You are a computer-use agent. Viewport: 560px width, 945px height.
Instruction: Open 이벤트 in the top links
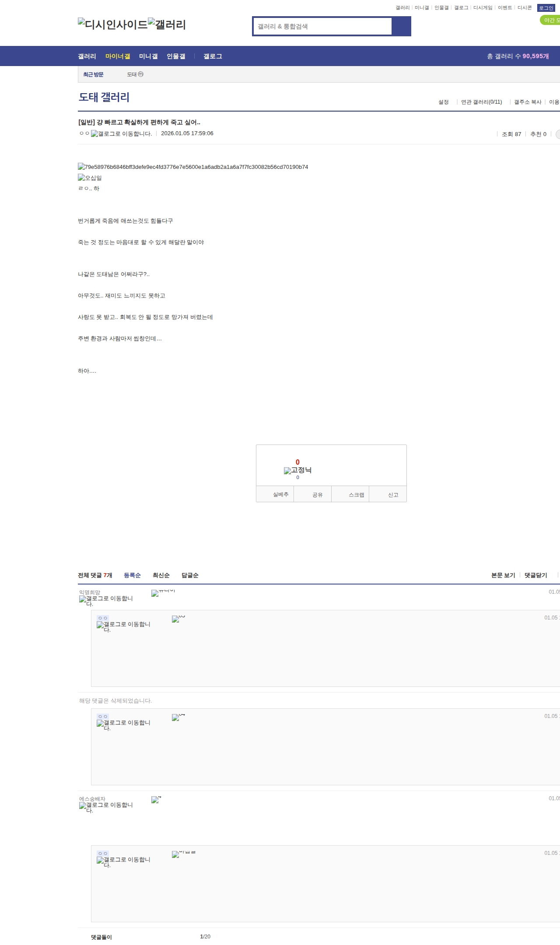click(505, 8)
